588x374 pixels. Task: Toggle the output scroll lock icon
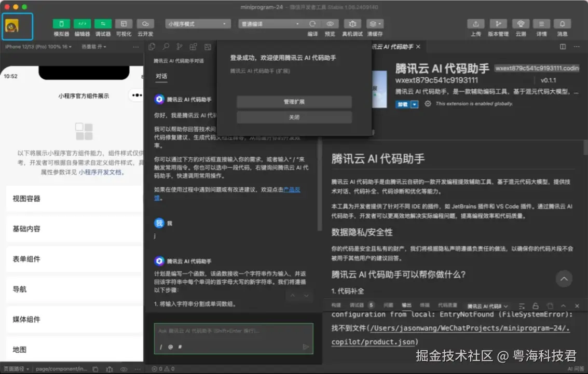(536, 306)
